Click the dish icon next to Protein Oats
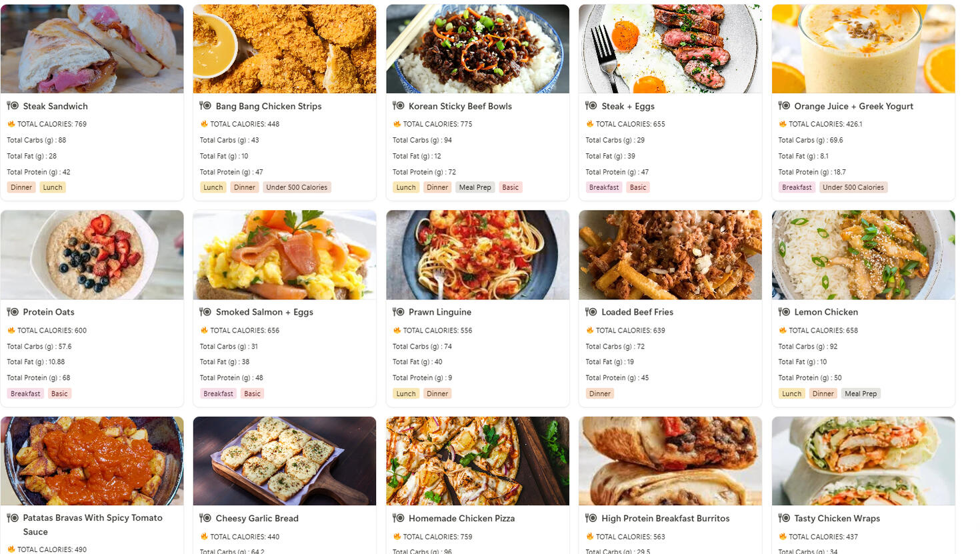This screenshot has width=980, height=554. (x=13, y=311)
